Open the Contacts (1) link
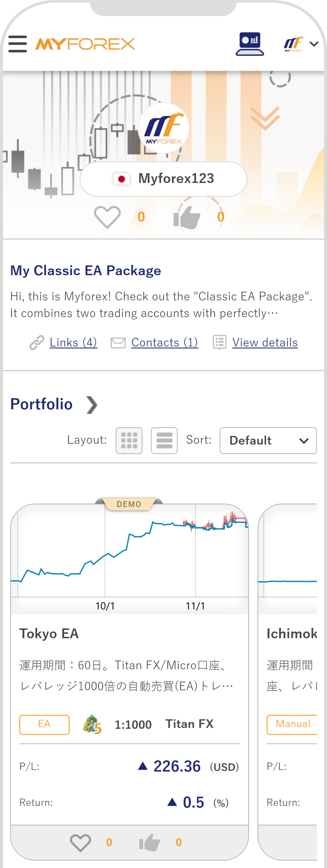The image size is (327, 868). coord(164,342)
